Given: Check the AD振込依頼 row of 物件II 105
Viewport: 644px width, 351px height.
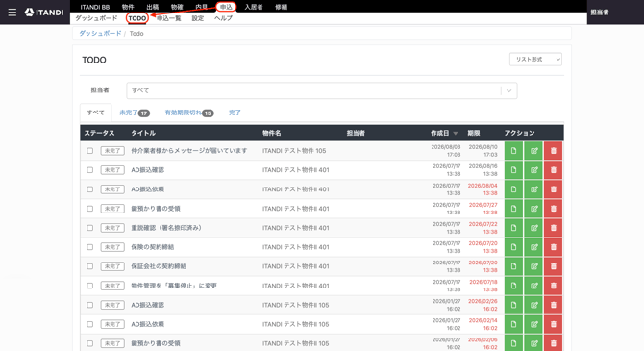Looking at the screenshot, I should [90, 325].
